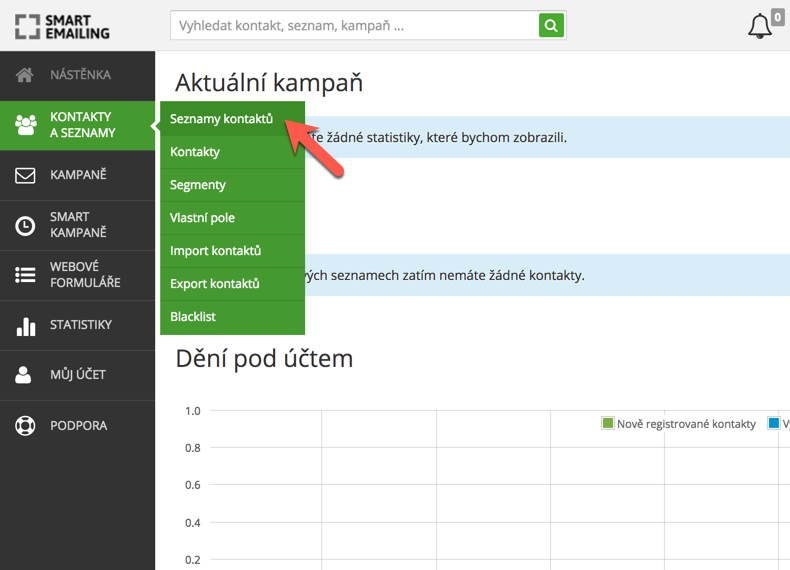Toggle the green Nově registrované kontakty legend swatch
Viewport: 790px width, 570px height.
pos(607,424)
